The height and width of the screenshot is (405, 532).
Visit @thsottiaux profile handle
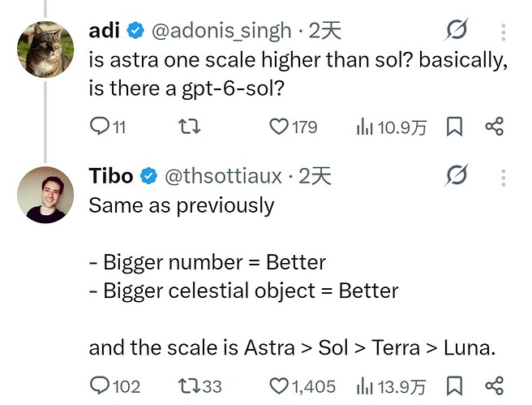tap(223, 176)
